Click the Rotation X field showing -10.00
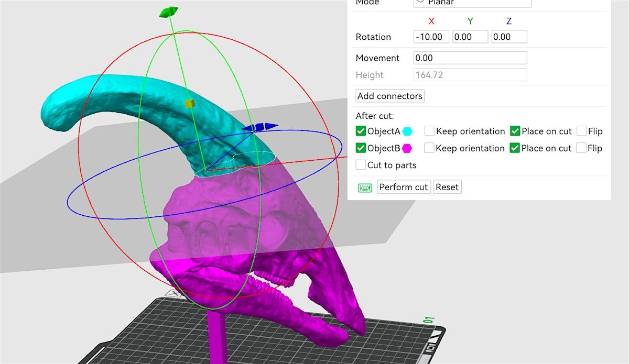The image size is (629, 364). coord(431,37)
